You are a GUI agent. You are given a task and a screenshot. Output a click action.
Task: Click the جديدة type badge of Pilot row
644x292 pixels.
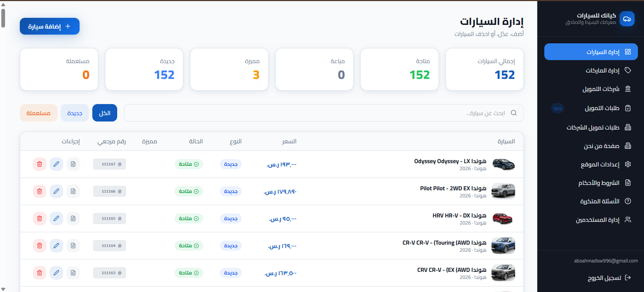(231, 191)
